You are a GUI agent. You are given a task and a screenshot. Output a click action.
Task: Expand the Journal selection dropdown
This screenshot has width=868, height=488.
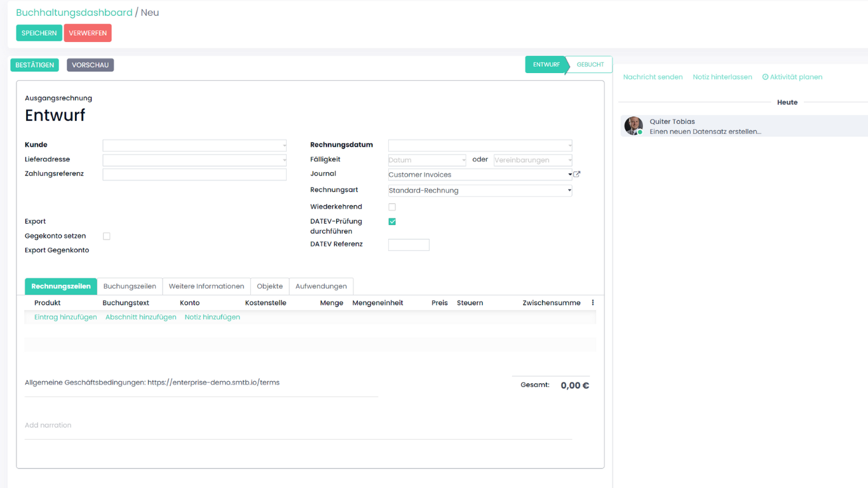480,175
